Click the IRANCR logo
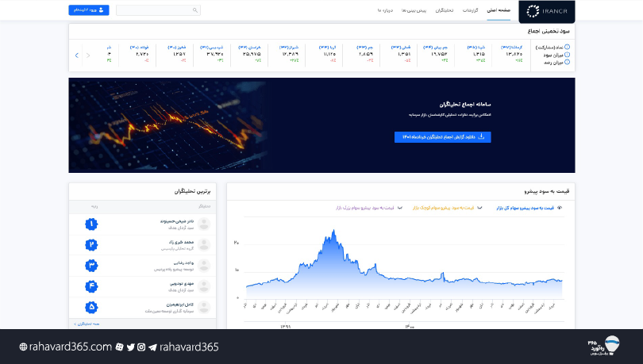The height and width of the screenshot is (364, 643). (547, 11)
